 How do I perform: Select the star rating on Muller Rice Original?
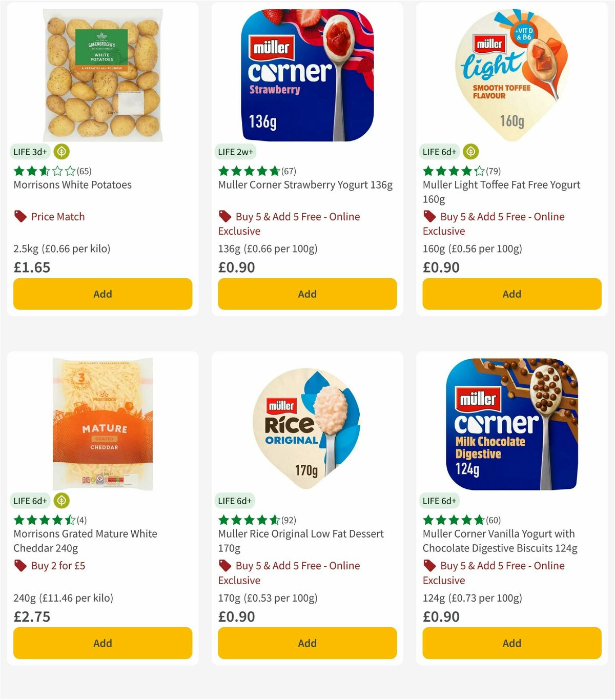(x=248, y=520)
